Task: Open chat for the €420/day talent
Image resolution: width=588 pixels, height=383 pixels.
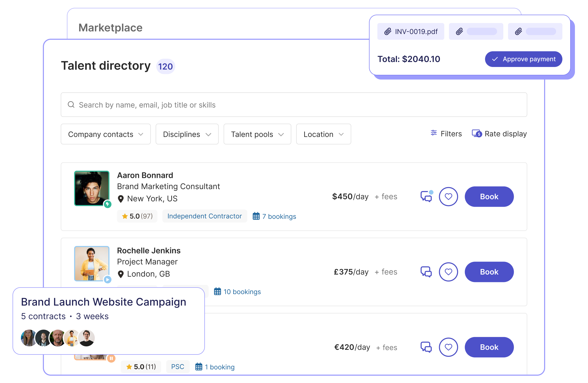Action: click(x=426, y=347)
